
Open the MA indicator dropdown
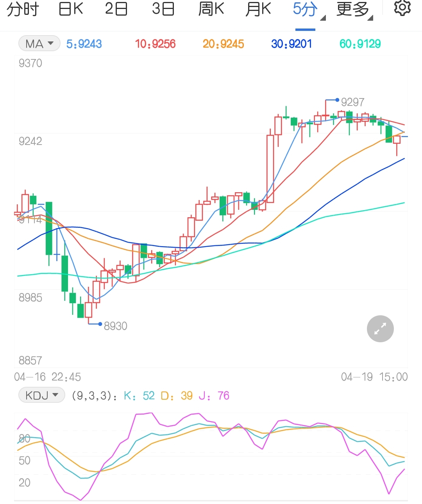pos(39,43)
